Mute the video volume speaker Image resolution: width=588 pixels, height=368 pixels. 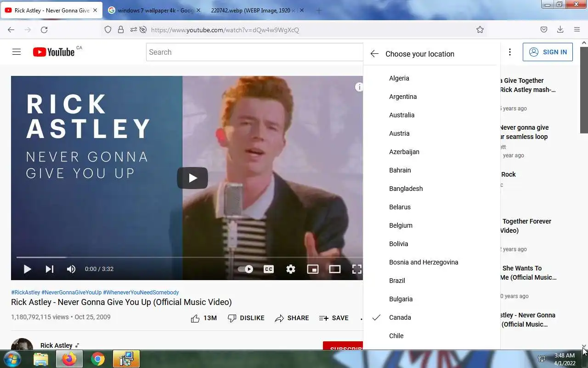[71, 269]
